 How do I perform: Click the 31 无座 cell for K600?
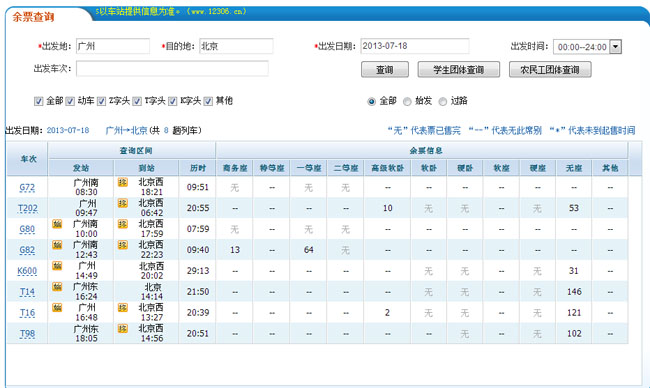coord(574,271)
